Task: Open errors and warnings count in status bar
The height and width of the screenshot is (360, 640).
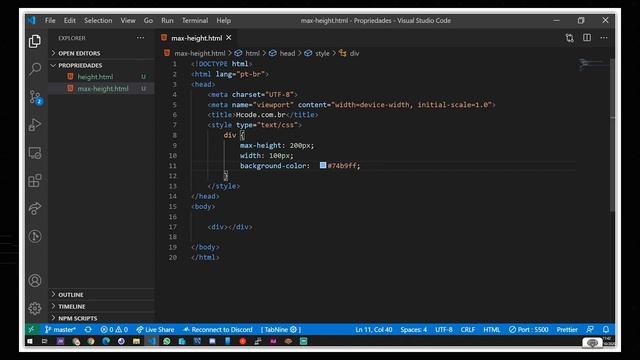Action: [x=114, y=329]
